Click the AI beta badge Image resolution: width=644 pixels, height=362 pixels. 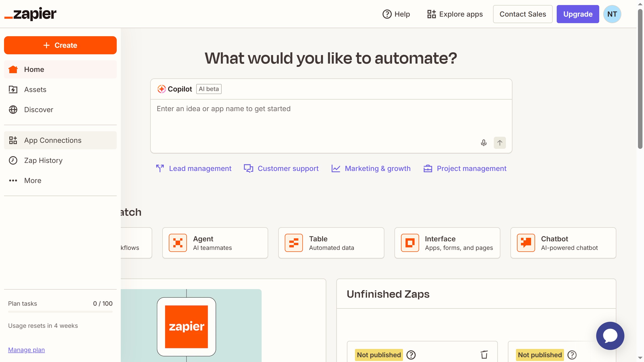coord(209,89)
